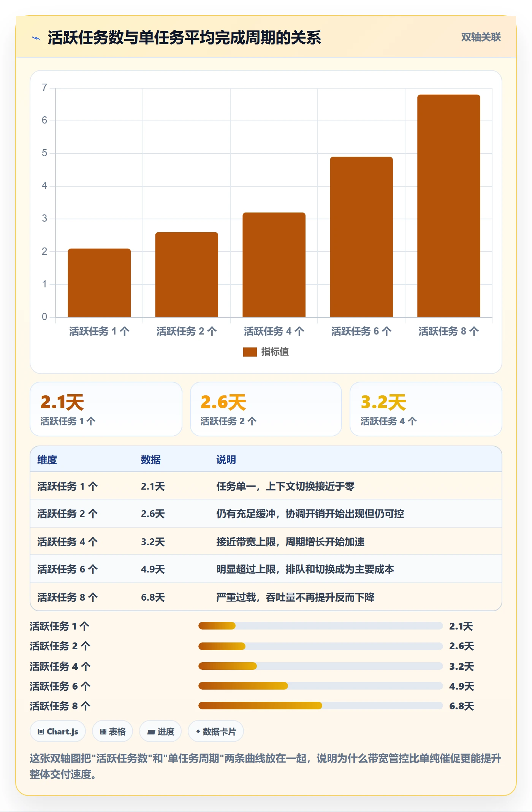Select table row 任务单一，上下文切换接近于零
The width and height of the screenshot is (532, 812).
click(266, 486)
